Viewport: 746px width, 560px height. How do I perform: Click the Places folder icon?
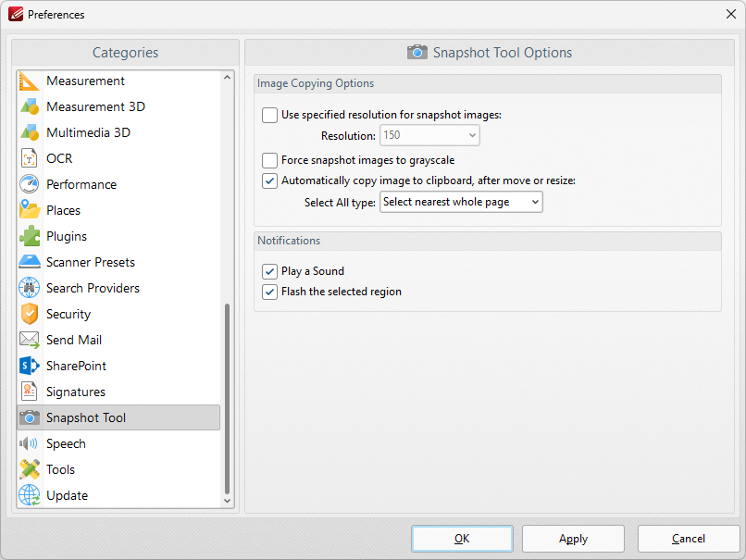click(30, 210)
